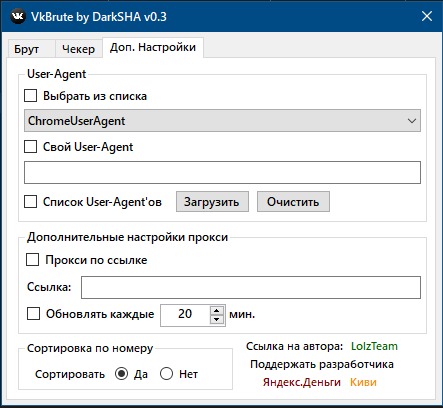Screen dimensions: 443x408
Task: Expand the ChromeUserAgent dropdown arrow
Action: coord(412,121)
